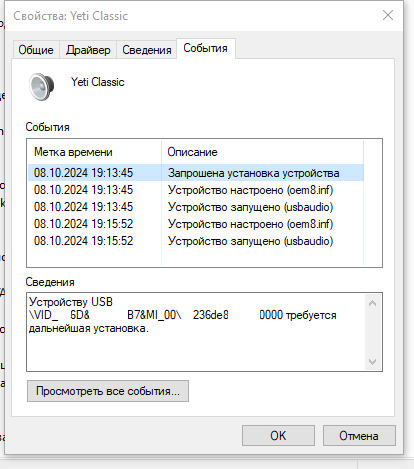Click inside the Сведения details text box
Screen dimensions: 414x469
point(196,332)
